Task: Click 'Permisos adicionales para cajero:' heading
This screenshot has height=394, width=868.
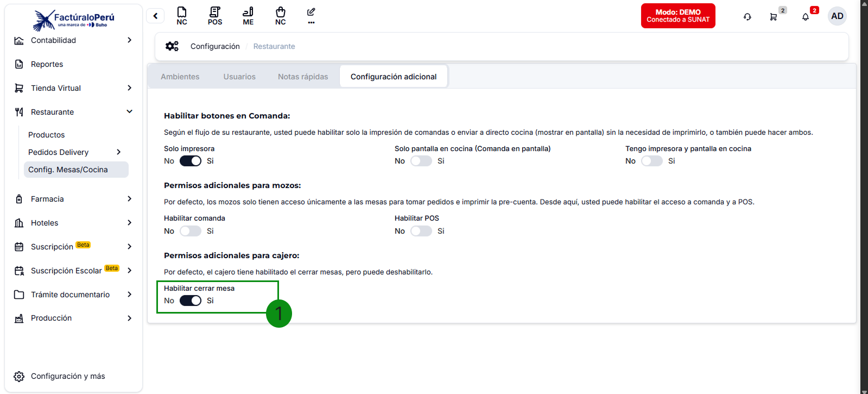Action: point(232,255)
